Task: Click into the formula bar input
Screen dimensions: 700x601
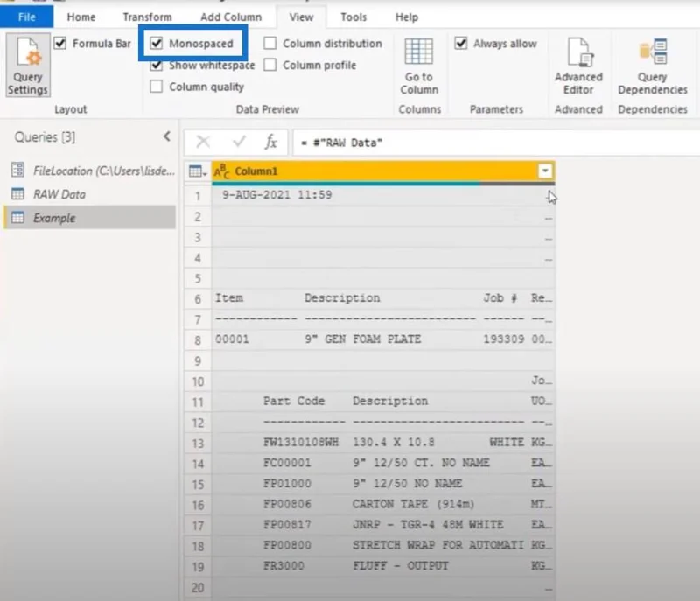Action: tap(495, 143)
